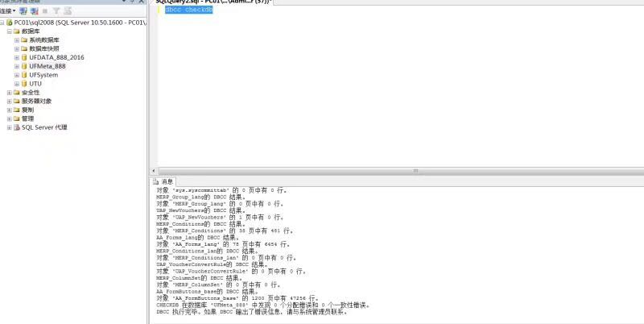Click the 管理 folder icon
This screenshot has height=324, width=644.
coord(16,118)
